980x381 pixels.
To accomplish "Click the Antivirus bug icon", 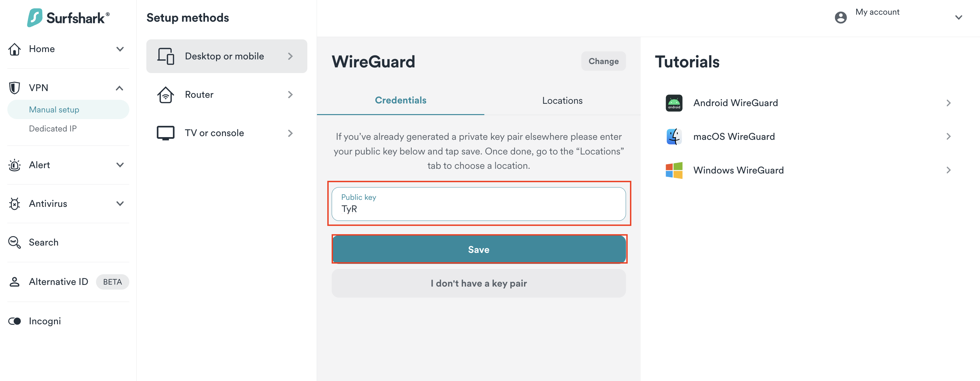I will tap(14, 204).
